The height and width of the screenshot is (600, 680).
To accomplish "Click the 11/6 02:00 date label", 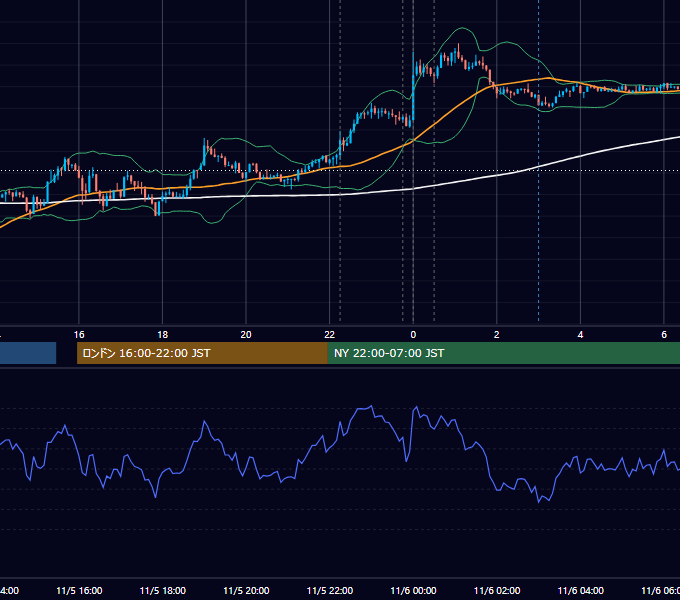I will (497, 590).
